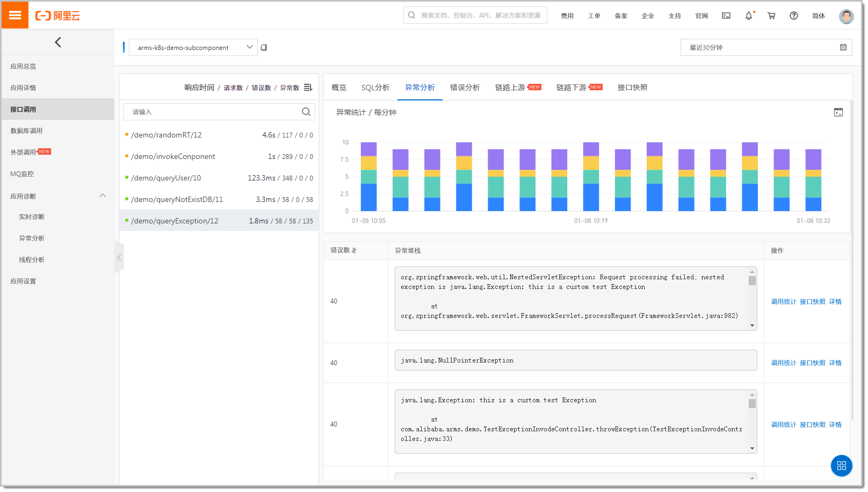Viewport: 868px width, 492px height.
Task: Open the Cloud Shell terminal icon
Action: coord(726,16)
